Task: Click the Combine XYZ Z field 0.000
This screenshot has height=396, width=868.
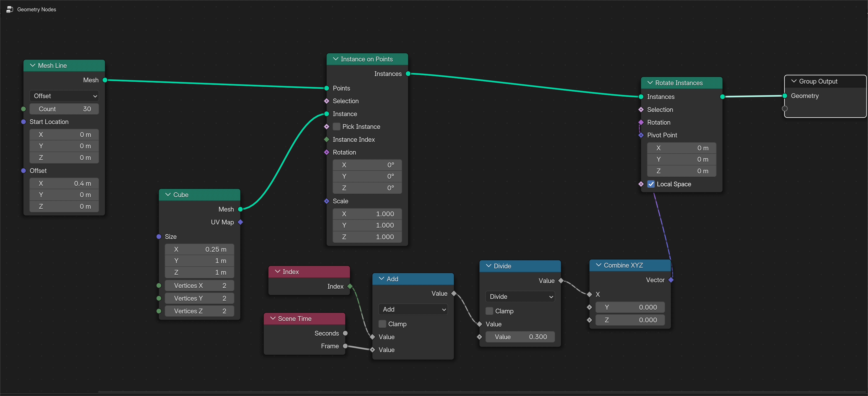Action: (x=630, y=320)
